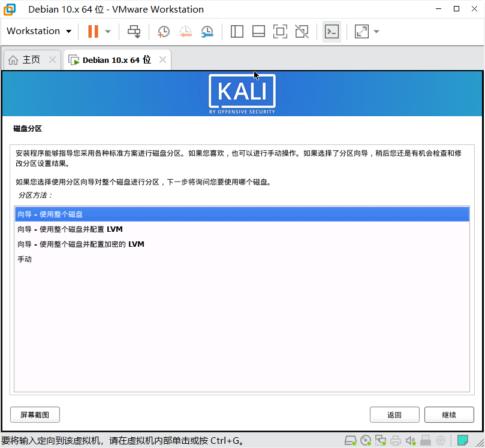The height and width of the screenshot is (448, 485).
Task: Click the display status bar icon
Action: (441, 441)
